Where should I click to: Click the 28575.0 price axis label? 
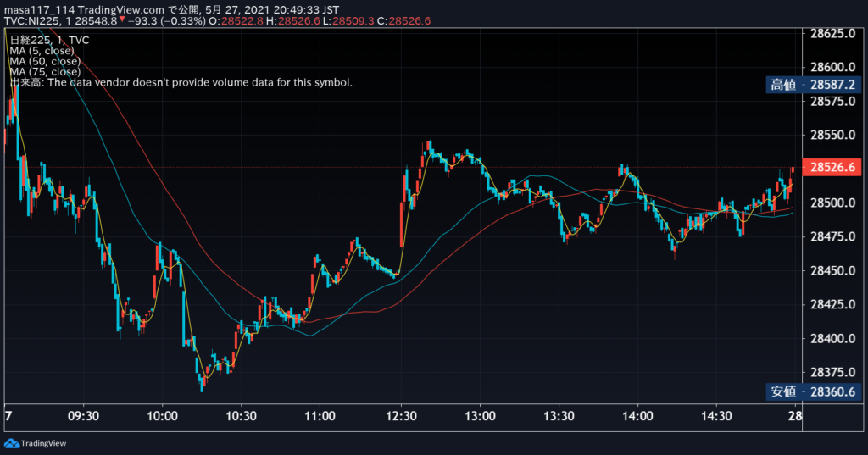click(832, 102)
